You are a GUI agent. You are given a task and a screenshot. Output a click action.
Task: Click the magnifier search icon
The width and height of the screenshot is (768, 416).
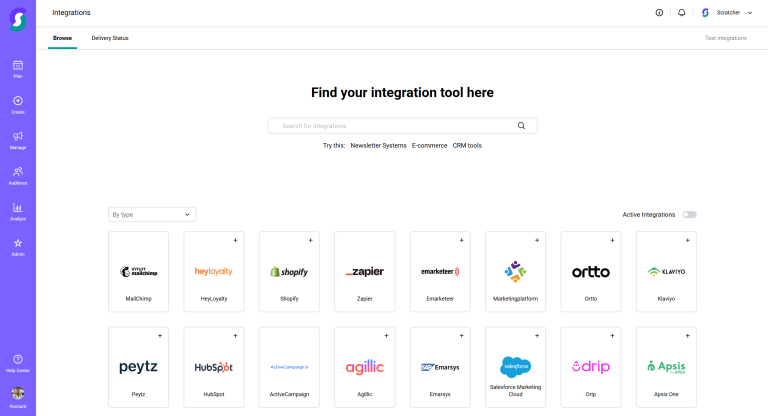click(x=521, y=126)
